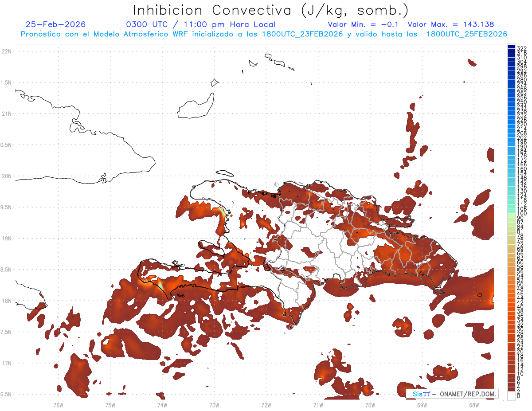Click the "71W" longitude label

pos(318,404)
